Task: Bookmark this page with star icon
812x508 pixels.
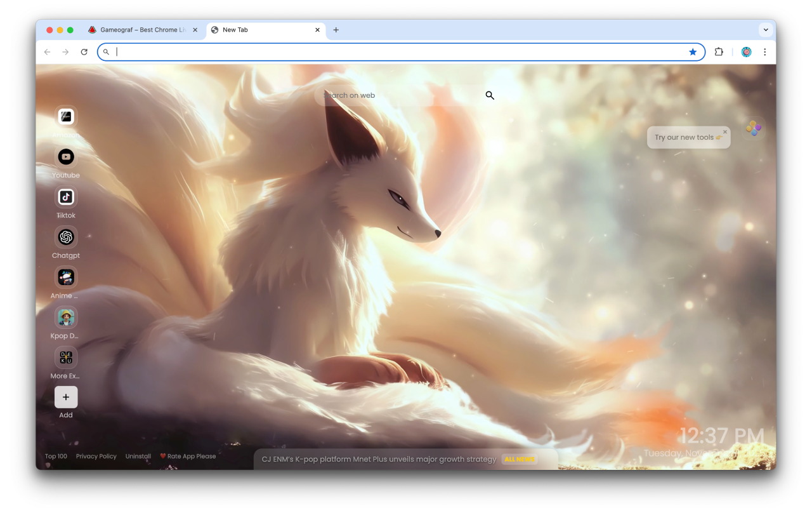Action: (x=693, y=52)
